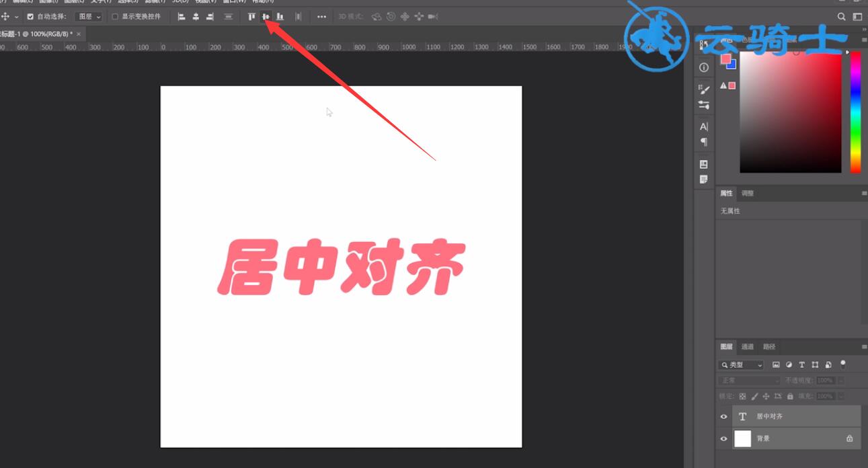The width and height of the screenshot is (868, 468).
Task: Pick a color in the color field
Action: (791, 113)
